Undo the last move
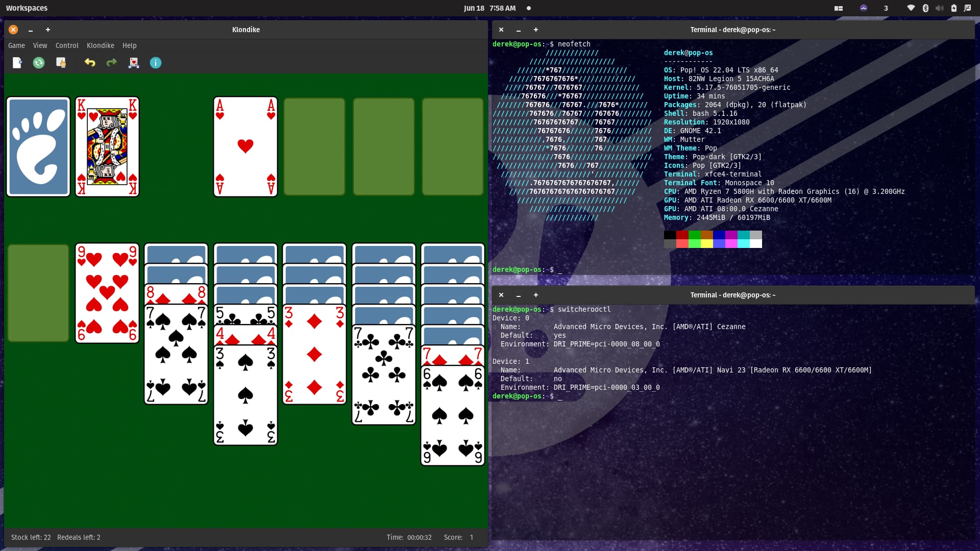This screenshot has height=551, width=980. coord(90,63)
